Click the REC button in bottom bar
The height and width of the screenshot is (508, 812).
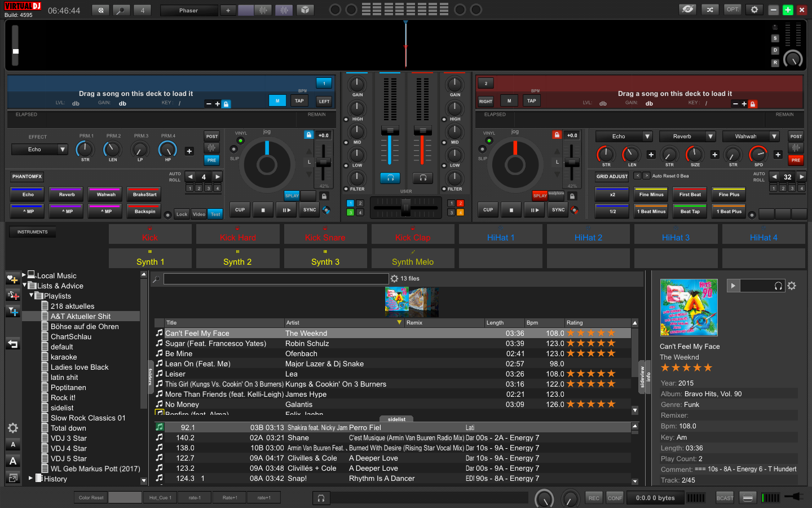(594, 498)
